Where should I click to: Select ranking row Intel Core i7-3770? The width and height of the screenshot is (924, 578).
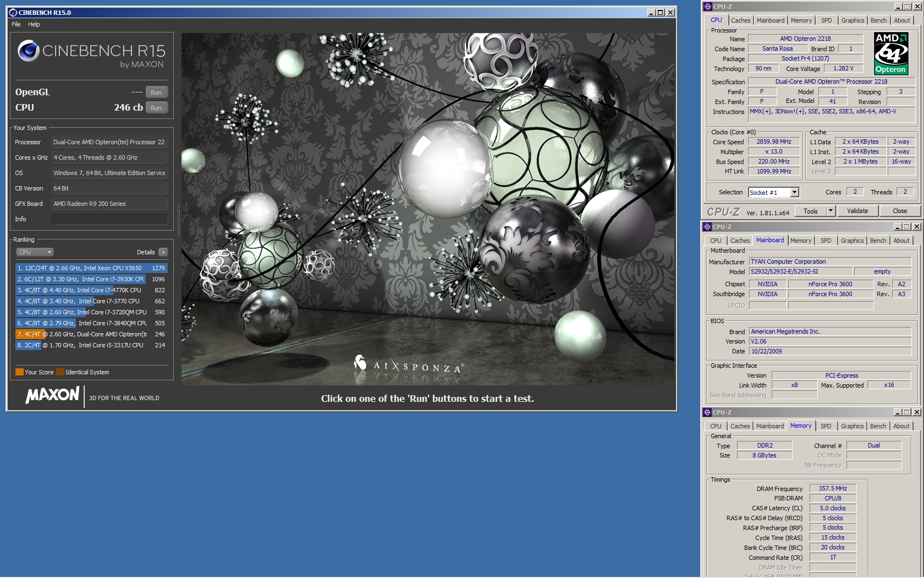91,301
